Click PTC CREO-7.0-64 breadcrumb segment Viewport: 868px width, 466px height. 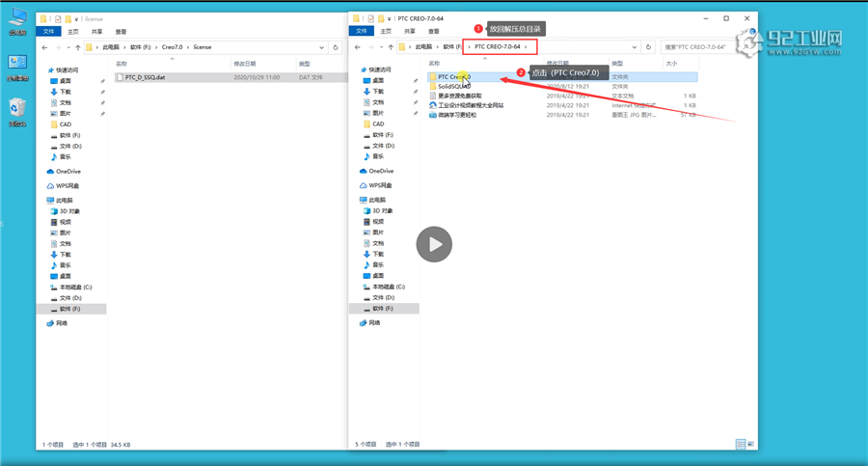(497, 47)
